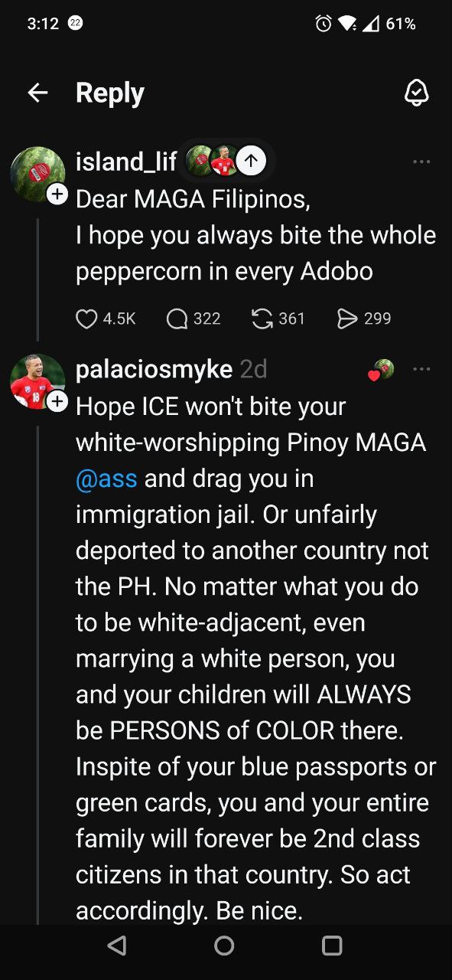Viewport: 452px width, 980px height.
Task: Follow palaciosmyke via the plus badge
Action: [x=57, y=400]
